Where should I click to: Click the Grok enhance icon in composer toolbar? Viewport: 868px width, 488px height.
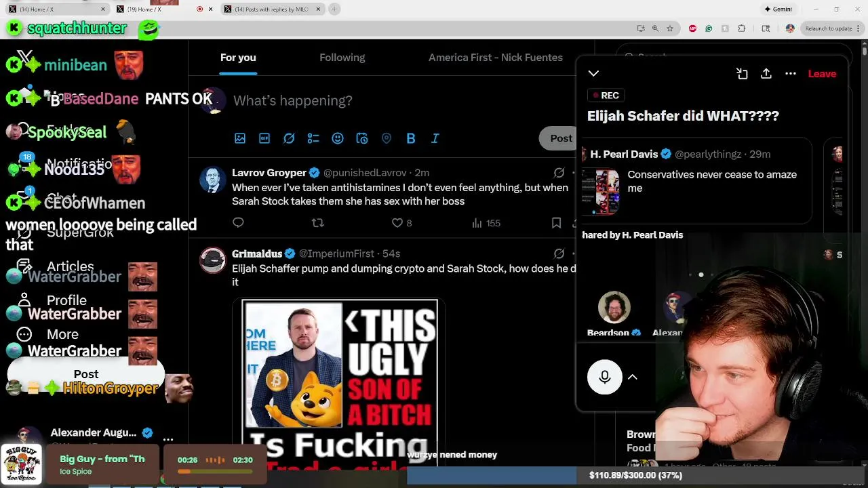289,138
